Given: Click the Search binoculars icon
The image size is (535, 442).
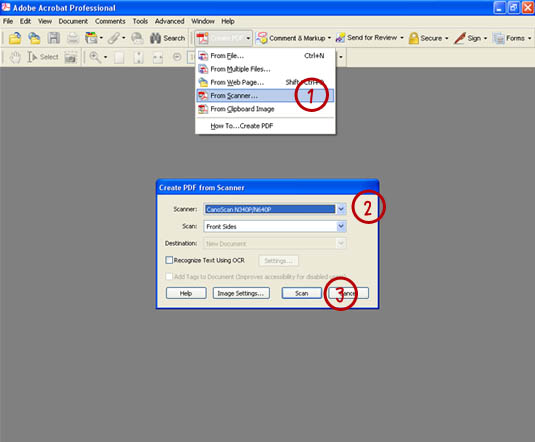Looking at the screenshot, I should [155, 38].
